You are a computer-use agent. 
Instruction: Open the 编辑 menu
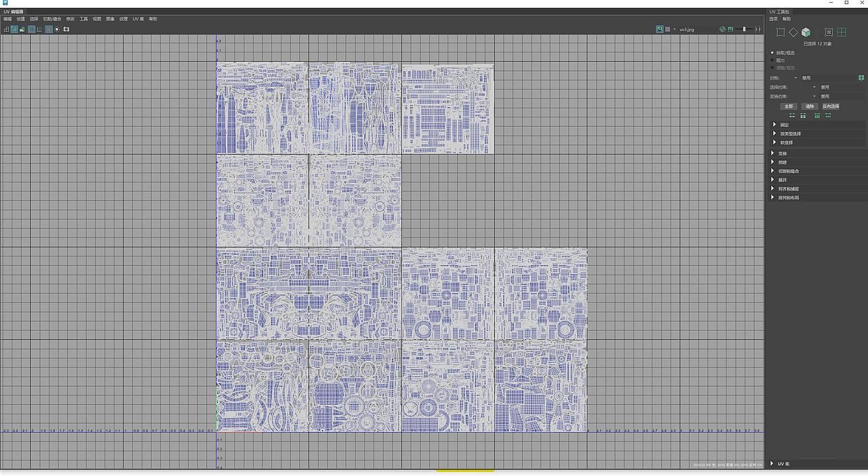point(7,19)
